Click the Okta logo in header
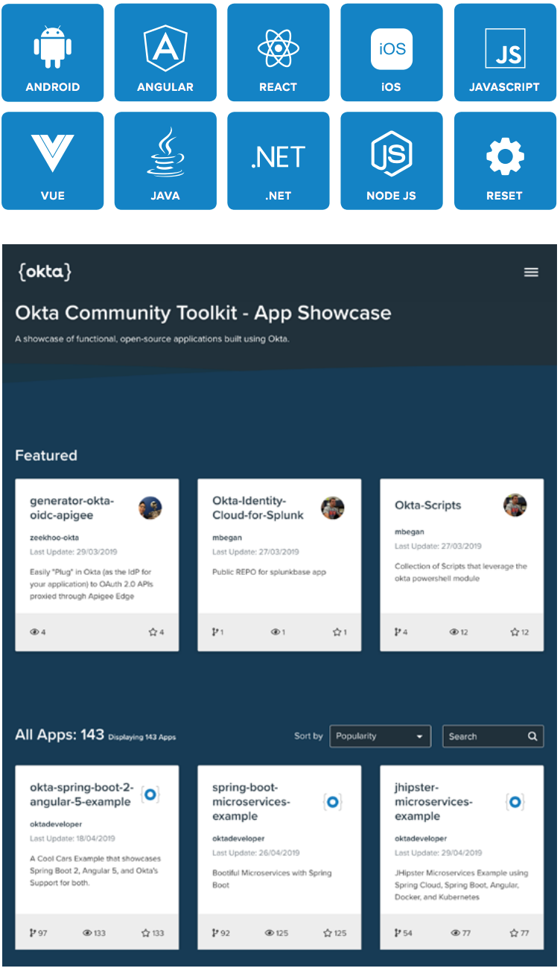Viewport: 560px width, 971px height. 45,272
